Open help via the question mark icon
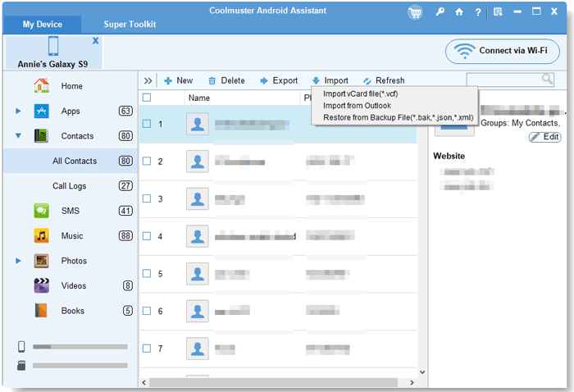Image resolution: width=574 pixels, height=392 pixels. coord(478,12)
